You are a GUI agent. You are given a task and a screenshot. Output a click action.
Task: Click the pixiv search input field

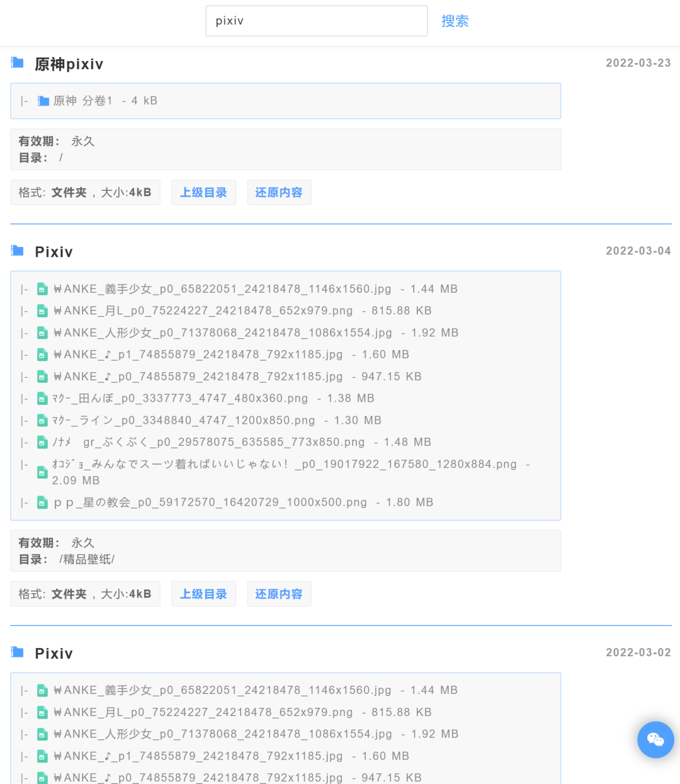(x=316, y=21)
